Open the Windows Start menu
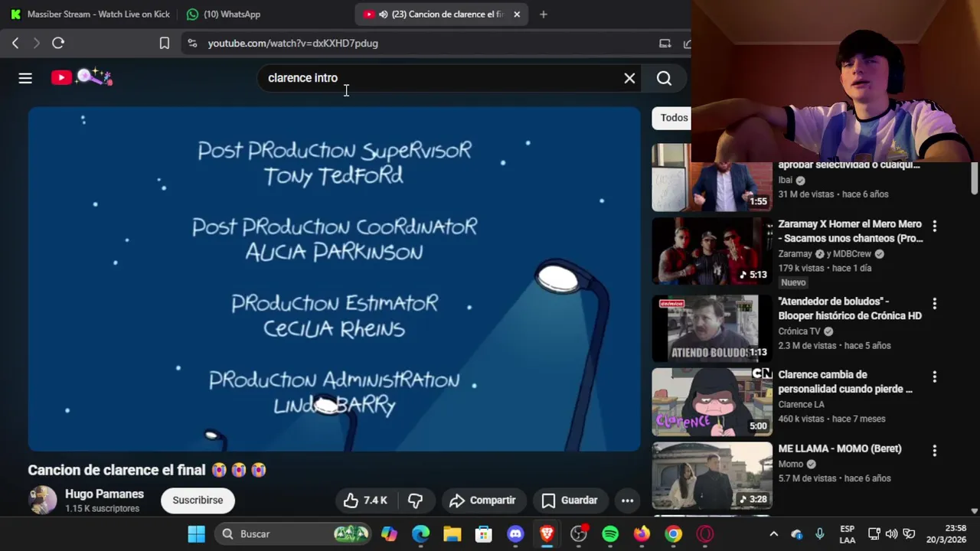Image resolution: width=980 pixels, height=551 pixels. pos(197,534)
